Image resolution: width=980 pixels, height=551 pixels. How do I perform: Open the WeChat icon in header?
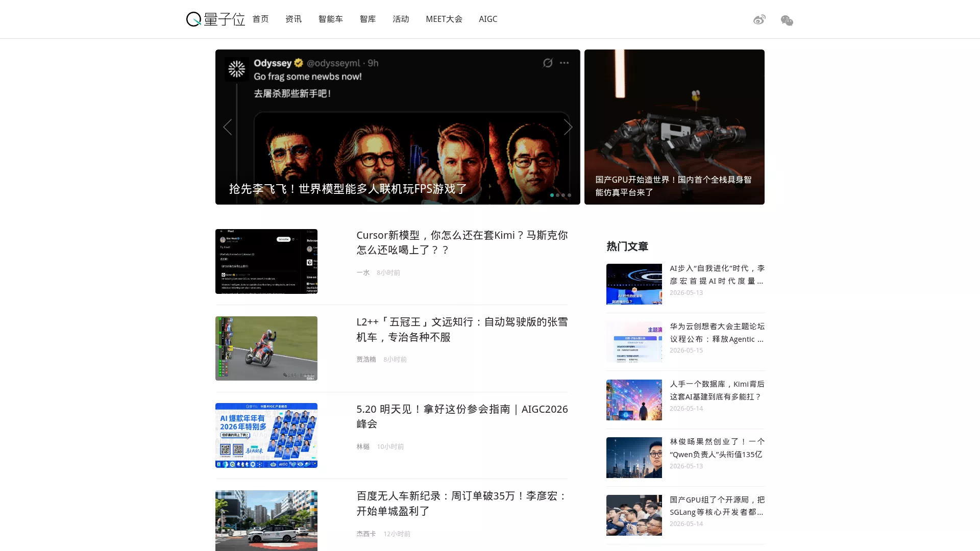(x=787, y=20)
